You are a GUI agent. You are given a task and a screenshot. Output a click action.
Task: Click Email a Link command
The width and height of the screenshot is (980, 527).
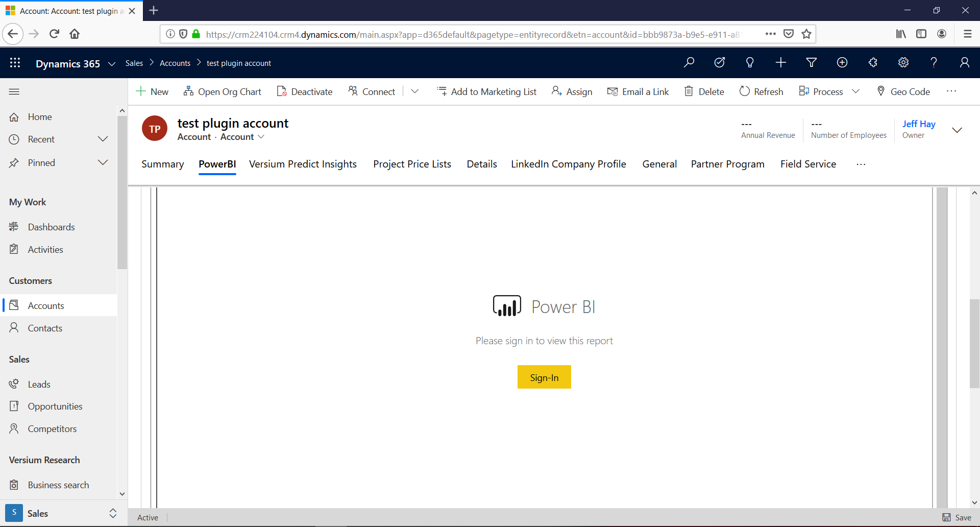pyautogui.click(x=638, y=91)
